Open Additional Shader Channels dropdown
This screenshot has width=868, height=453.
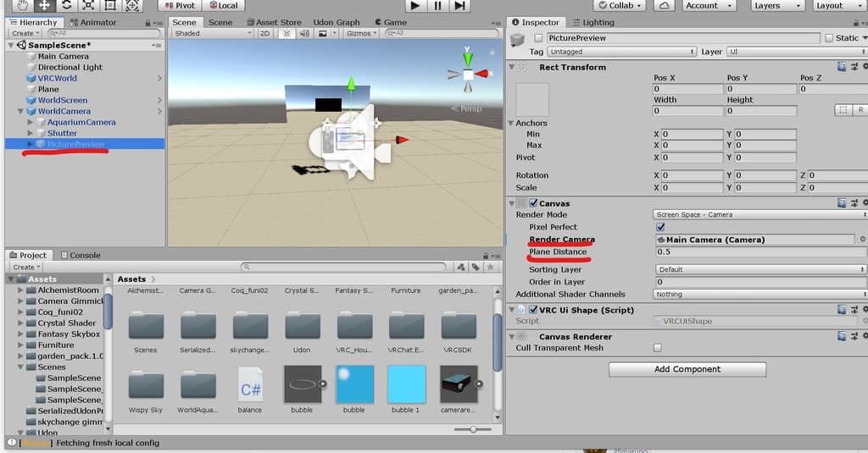pos(759,295)
